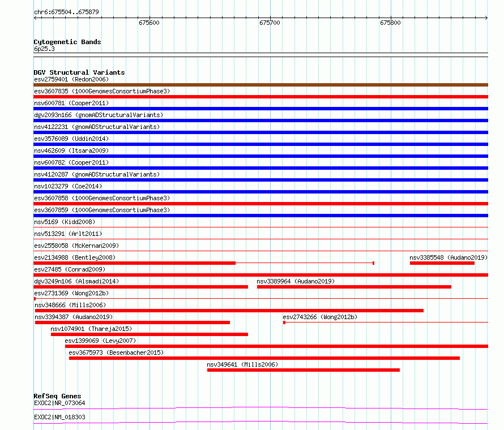Open esv1399069 (Levy2007) variant

point(100,341)
